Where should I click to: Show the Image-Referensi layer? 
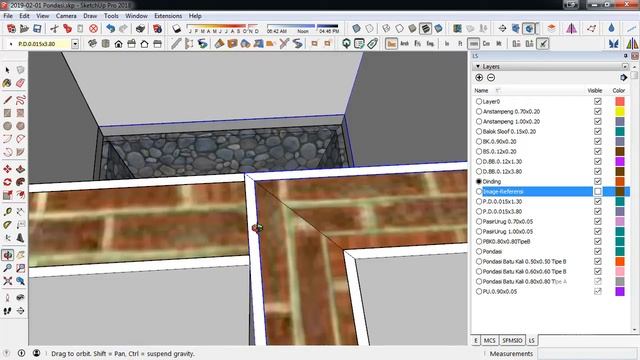pos(598,191)
